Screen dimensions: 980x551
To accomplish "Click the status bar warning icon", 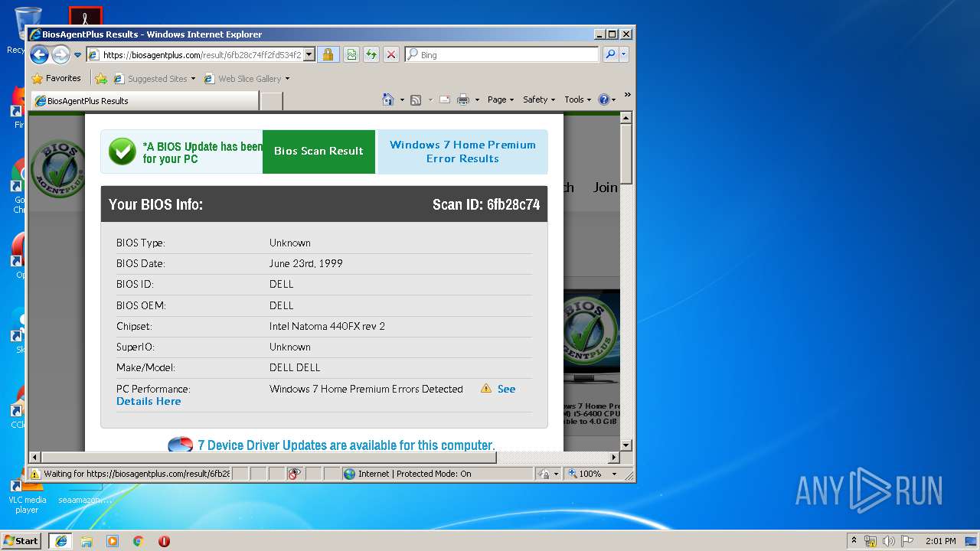I will [x=34, y=474].
